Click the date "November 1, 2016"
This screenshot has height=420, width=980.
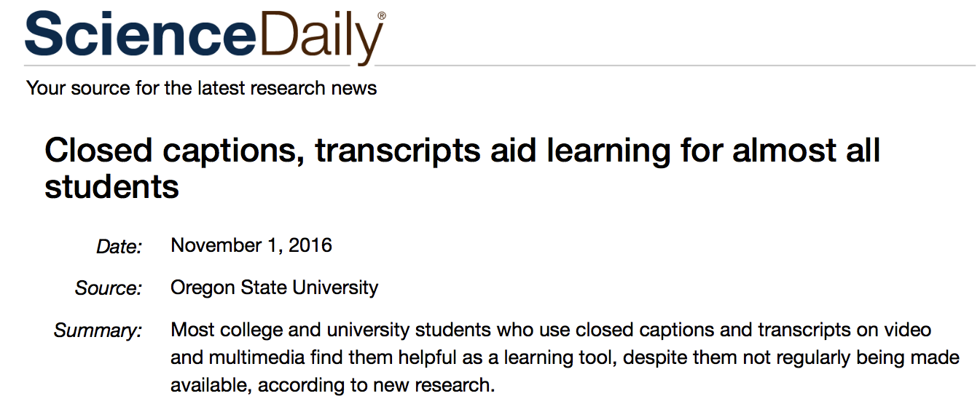251,245
